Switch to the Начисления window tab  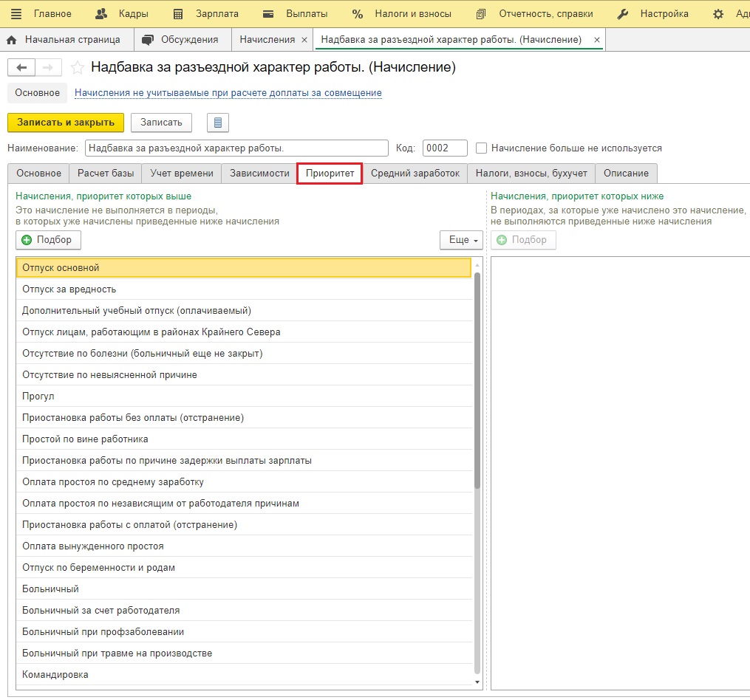267,40
